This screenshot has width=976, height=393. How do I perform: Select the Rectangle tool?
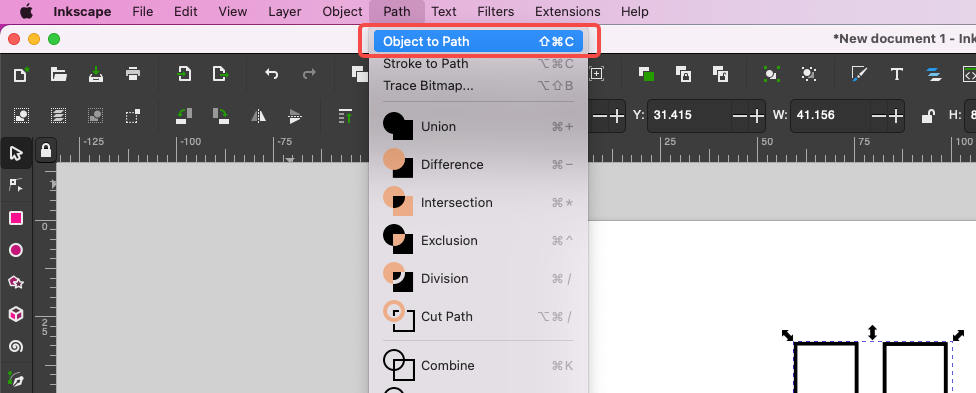pyautogui.click(x=16, y=218)
